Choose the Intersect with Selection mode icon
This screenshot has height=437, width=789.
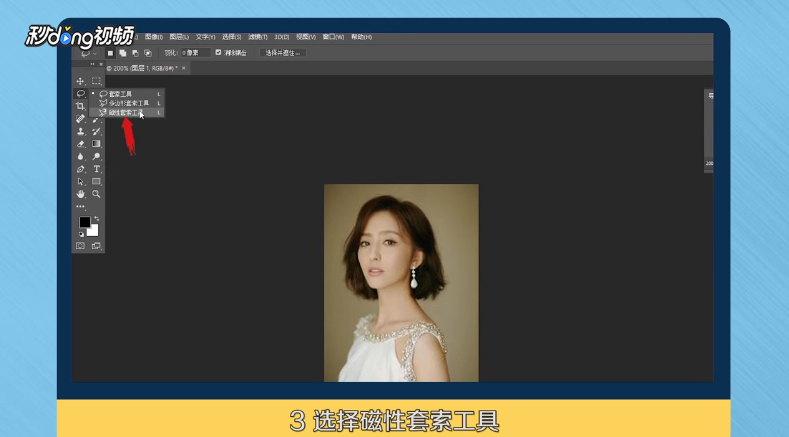tap(147, 53)
